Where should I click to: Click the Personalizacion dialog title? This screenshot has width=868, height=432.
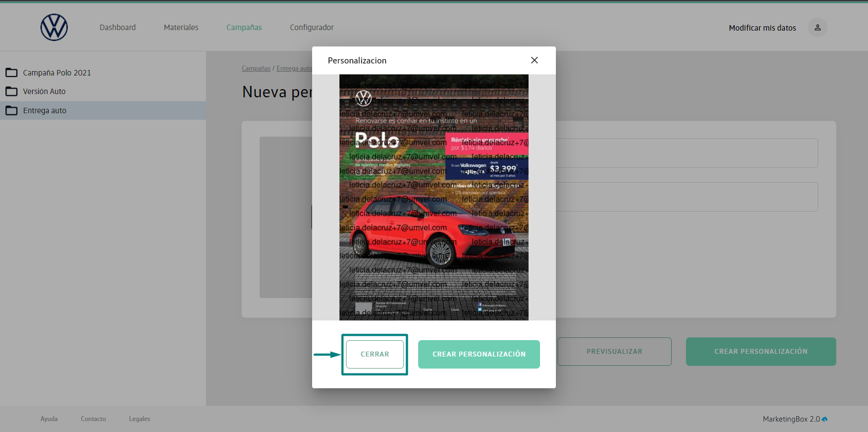pos(357,61)
